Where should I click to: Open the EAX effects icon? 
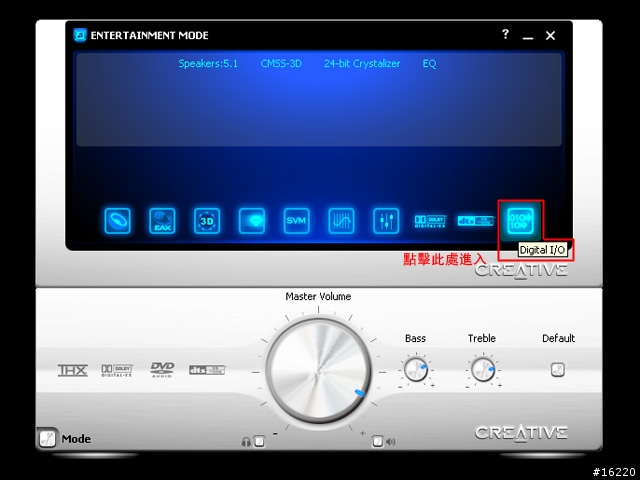pyautogui.click(x=162, y=221)
